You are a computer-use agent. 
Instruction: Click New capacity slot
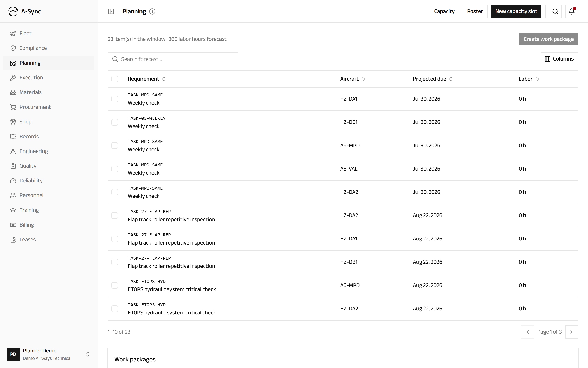click(x=516, y=11)
